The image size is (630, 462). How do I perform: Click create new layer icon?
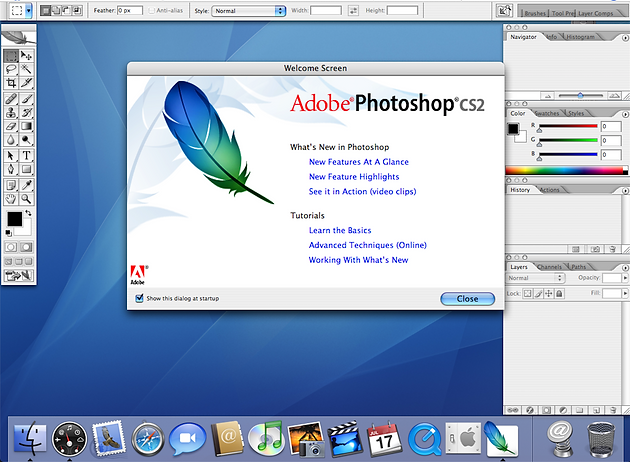596,410
